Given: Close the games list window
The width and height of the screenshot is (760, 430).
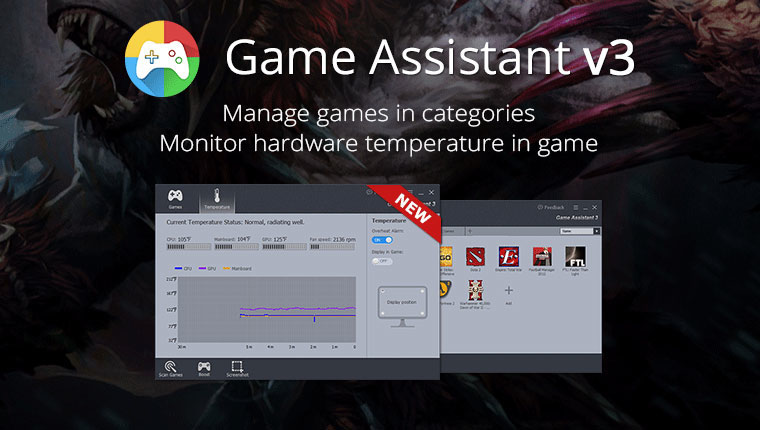Looking at the screenshot, I should click(595, 207).
